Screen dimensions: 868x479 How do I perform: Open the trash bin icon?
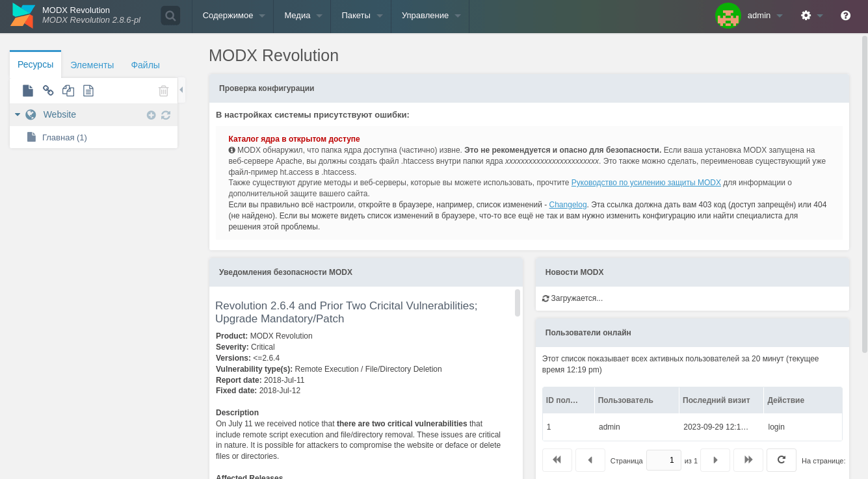click(x=164, y=90)
